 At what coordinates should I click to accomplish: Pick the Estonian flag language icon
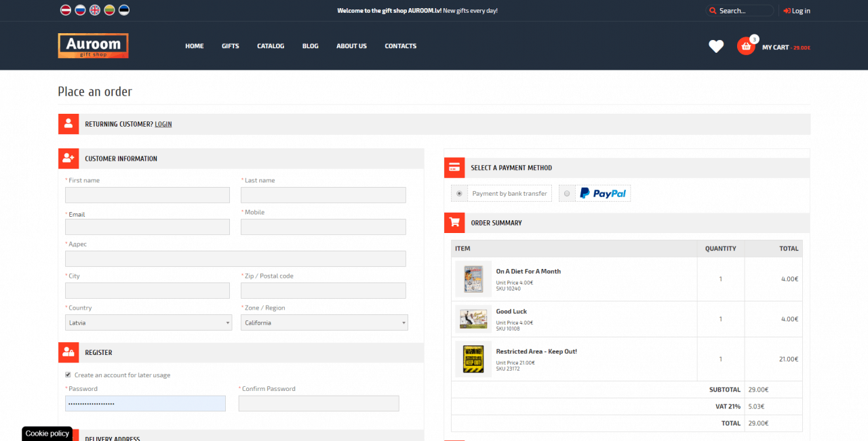point(123,10)
